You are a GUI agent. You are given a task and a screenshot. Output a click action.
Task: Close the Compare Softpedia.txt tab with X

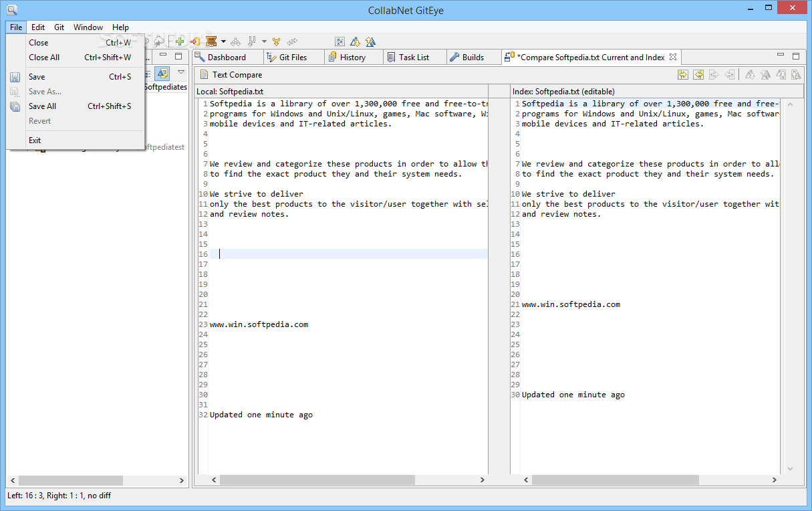pos(673,57)
